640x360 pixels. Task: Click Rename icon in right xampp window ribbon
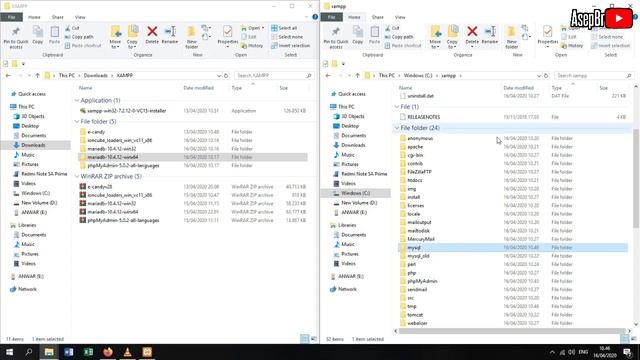tap(490, 35)
